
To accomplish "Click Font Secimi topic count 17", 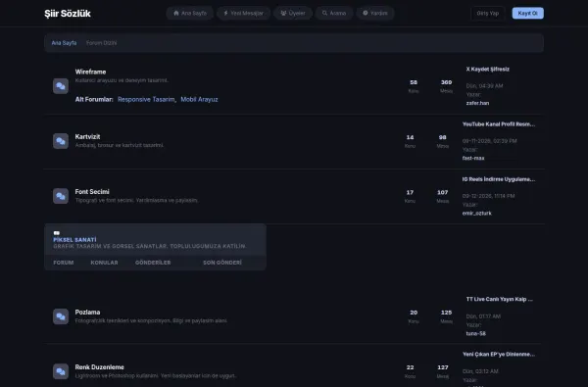I will 410,192.
